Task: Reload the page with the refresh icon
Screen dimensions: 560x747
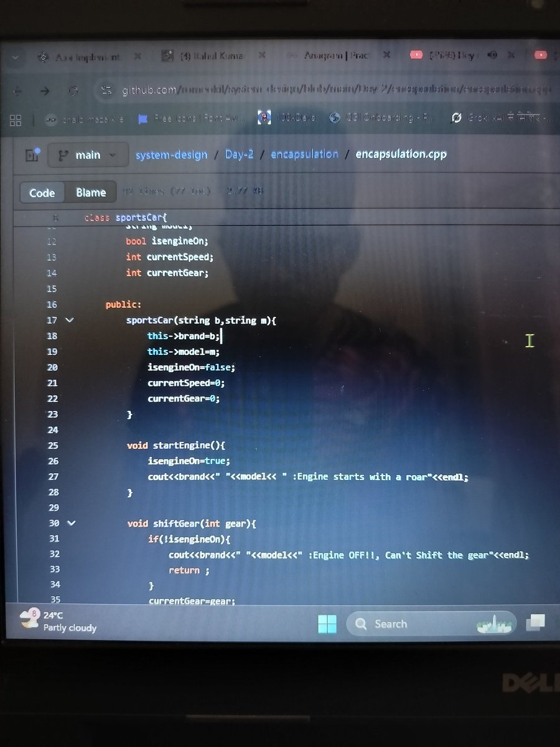Action: pos(73,91)
